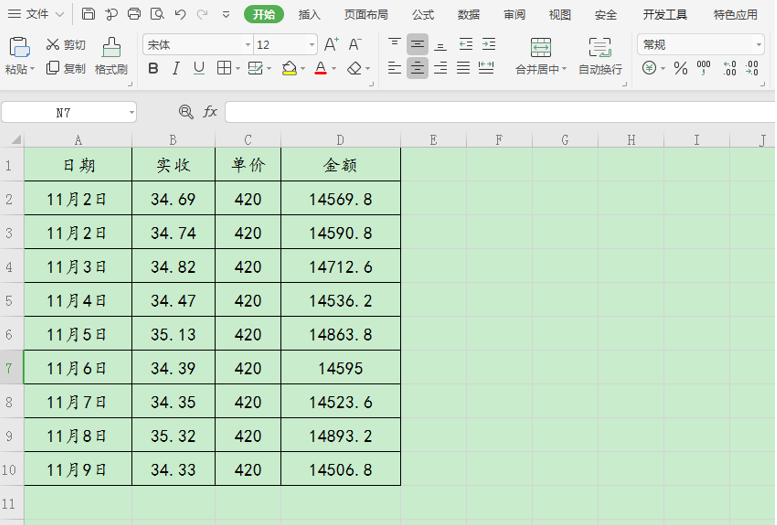This screenshot has width=777, height=525.
Task: Switch to the 页面布局 tab
Action: (x=366, y=15)
